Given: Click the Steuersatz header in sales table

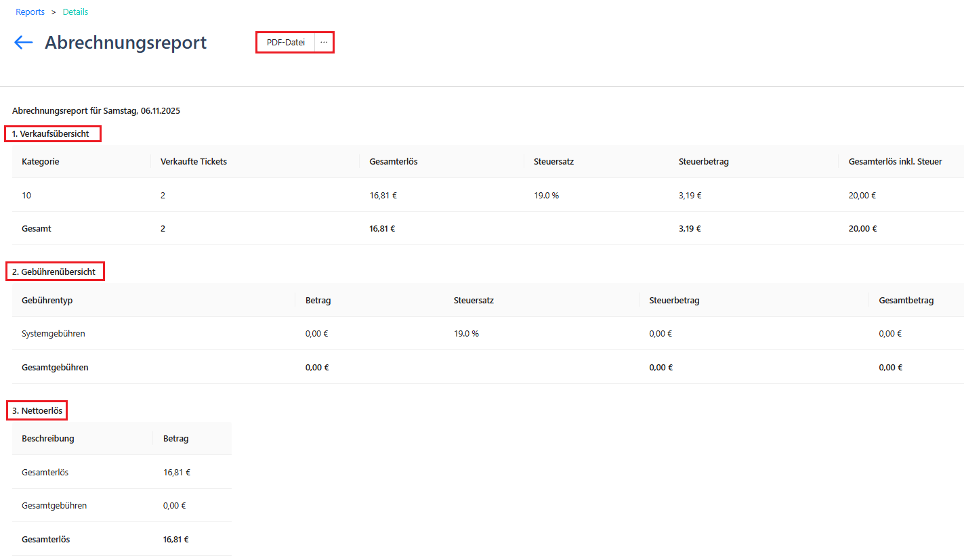Looking at the screenshot, I should (x=554, y=162).
